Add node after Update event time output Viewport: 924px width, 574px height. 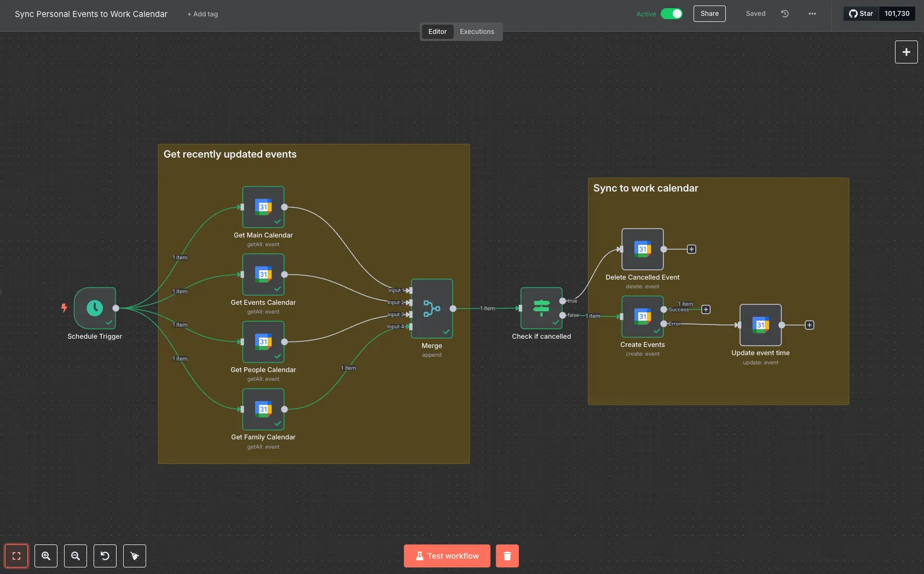810,325
